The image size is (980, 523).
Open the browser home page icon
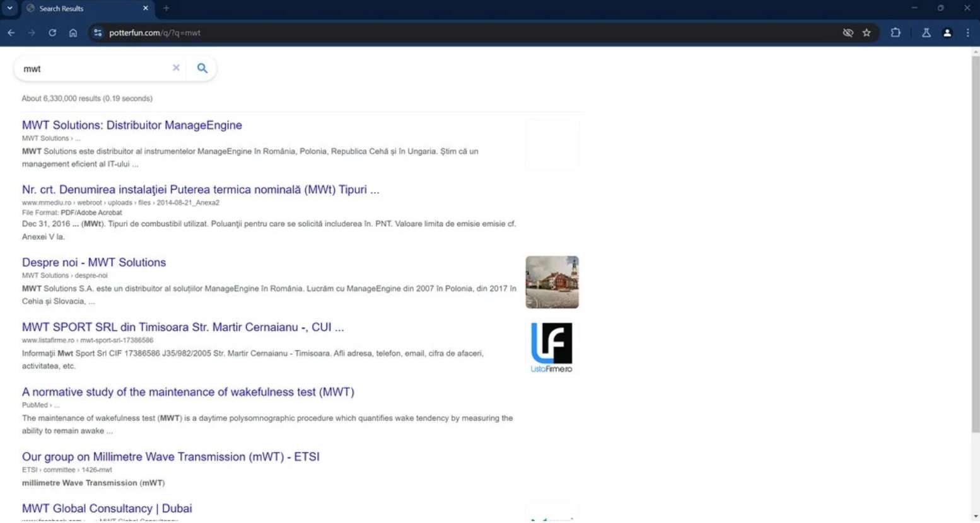tap(73, 33)
